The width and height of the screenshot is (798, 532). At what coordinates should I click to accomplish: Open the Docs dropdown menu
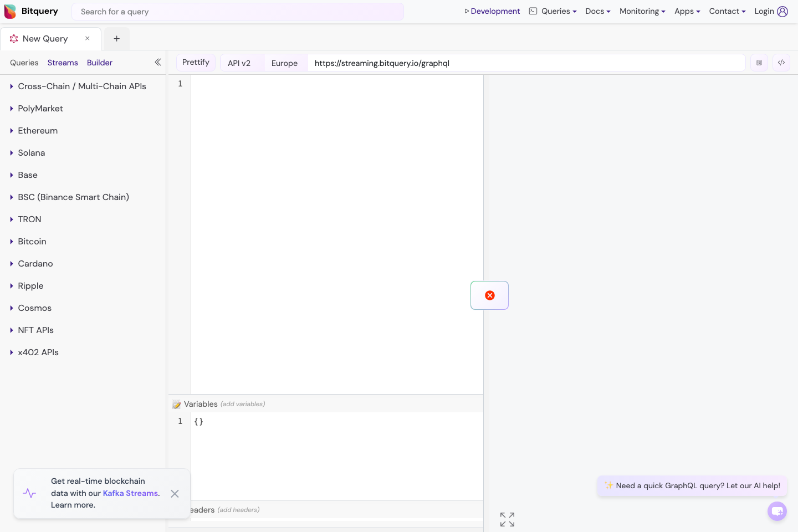pyautogui.click(x=597, y=11)
